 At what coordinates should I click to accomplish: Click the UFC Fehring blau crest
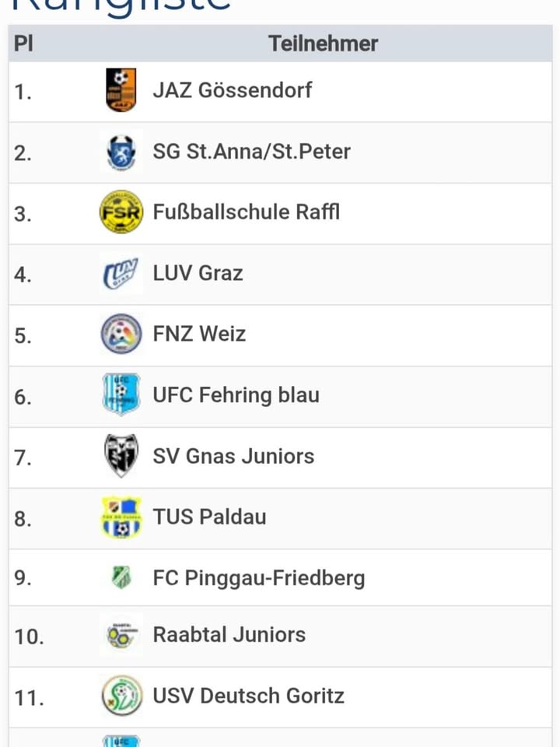pos(121,395)
